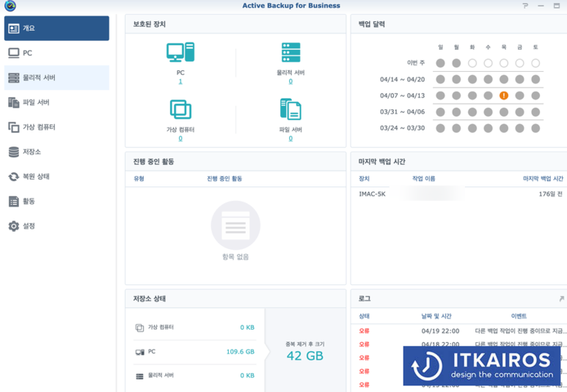The height and width of the screenshot is (392, 567).
Task: Open the log panel expand arrow icon
Action: [562, 298]
